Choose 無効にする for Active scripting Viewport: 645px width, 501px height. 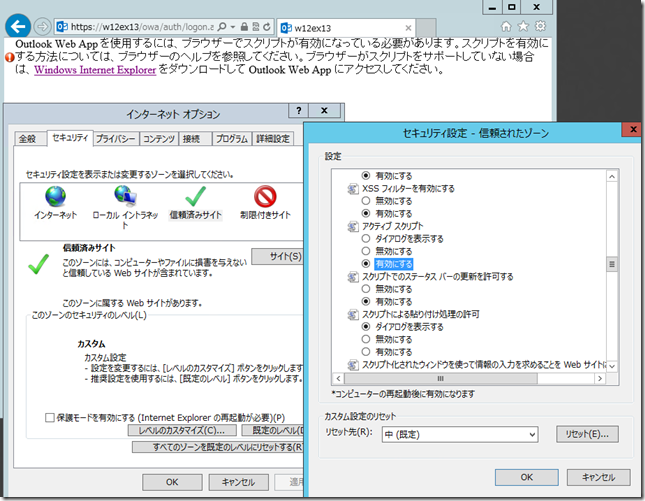pyautogui.click(x=366, y=251)
